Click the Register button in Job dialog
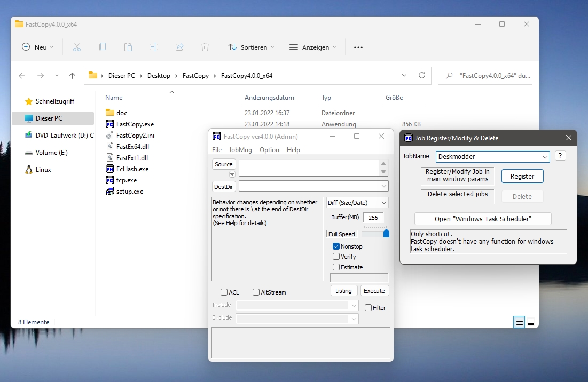Screen dimensions: 588x382 [x=522, y=177]
